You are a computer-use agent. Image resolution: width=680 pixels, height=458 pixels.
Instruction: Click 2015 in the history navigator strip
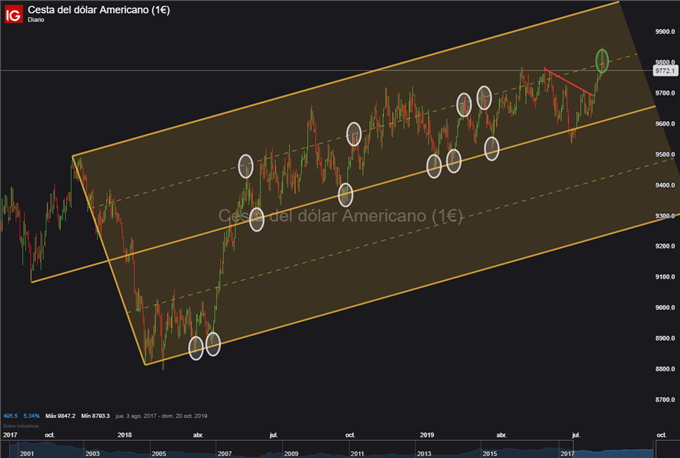[x=490, y=454]
